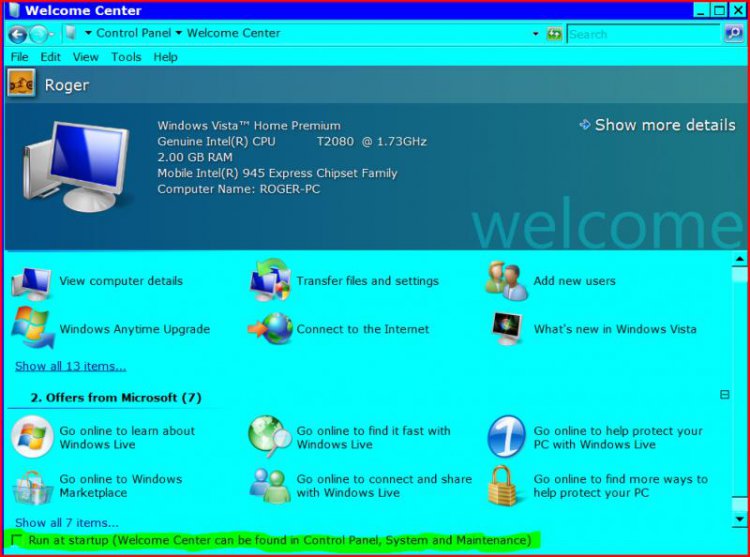Click the View computer details icon

[32, 283]
